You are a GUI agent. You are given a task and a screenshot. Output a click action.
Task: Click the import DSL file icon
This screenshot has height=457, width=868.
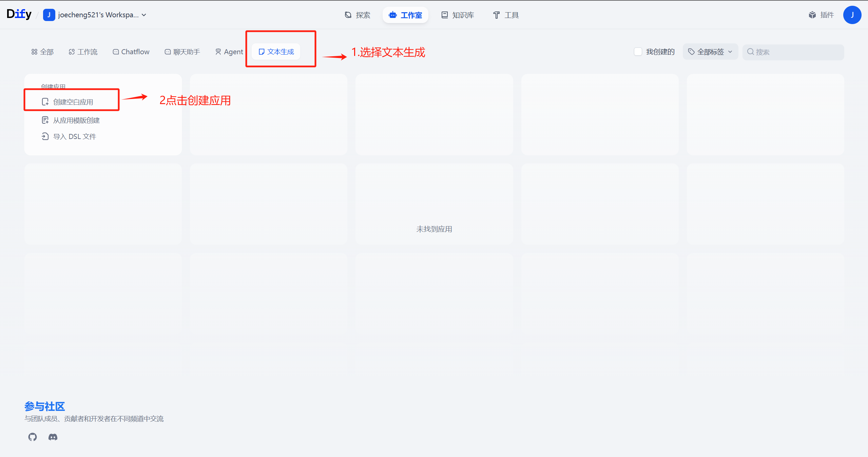[x=45, y=136]
